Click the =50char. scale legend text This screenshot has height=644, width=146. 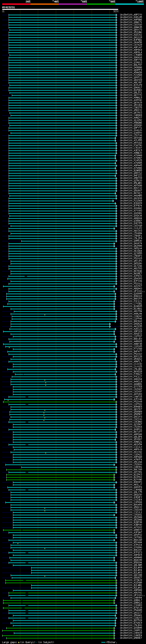coord(112,642)
